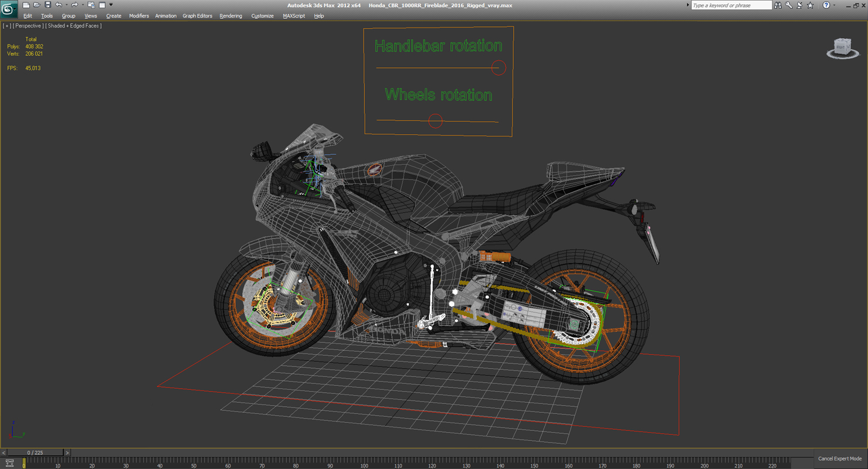The image size is (868, 469).
Task: Click the Polys count 408 302
Action: click(x=34, y=46)
